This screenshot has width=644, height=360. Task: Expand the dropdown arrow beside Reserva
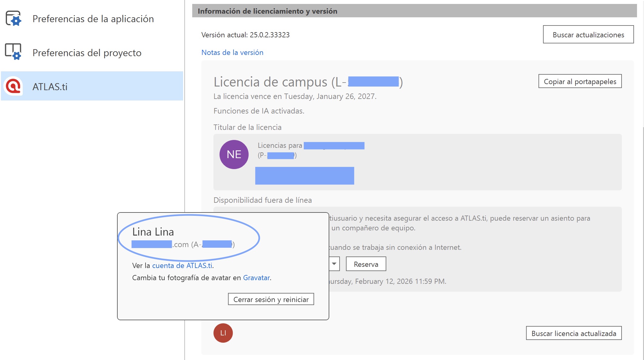[334, 264]
